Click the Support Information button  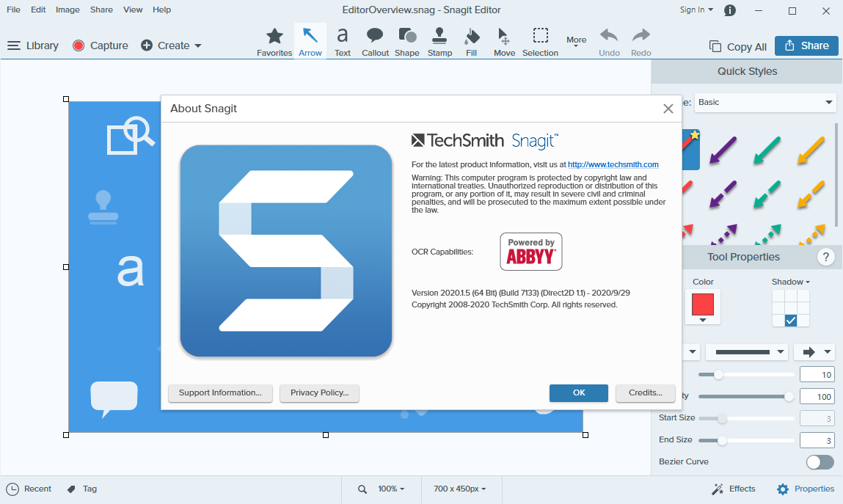pos(220,393)
